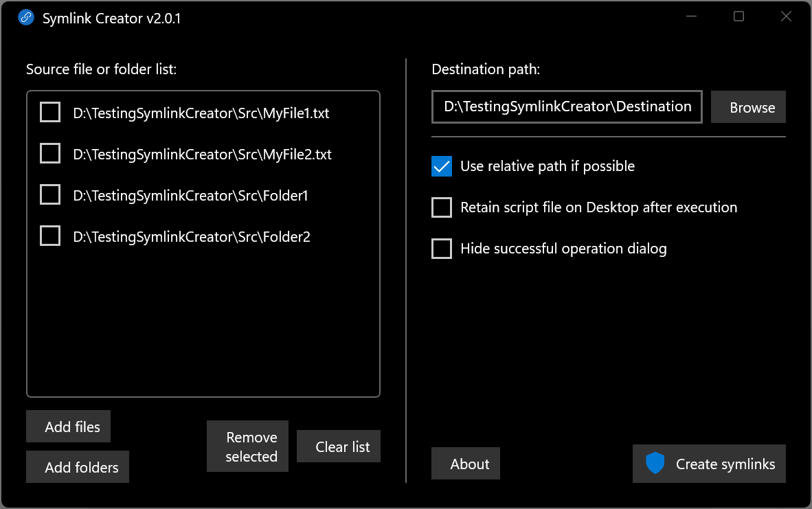Screen dimensions: 812x509
Task: Check the Folder2 entry checkbox
Action: point(50,236)
